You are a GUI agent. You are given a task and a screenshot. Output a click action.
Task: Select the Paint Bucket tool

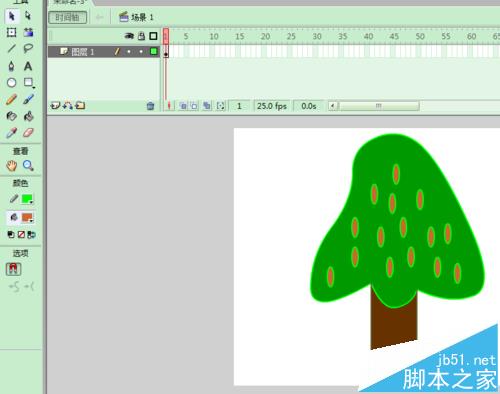tap(28, 116)
